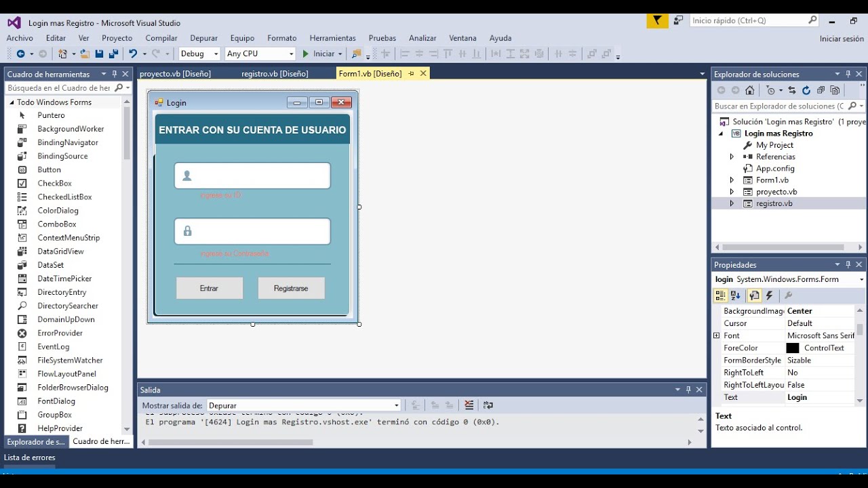Toggle the Properties view button in Propiedades
This screenshot has width=868, height=488.
[754, 296]
